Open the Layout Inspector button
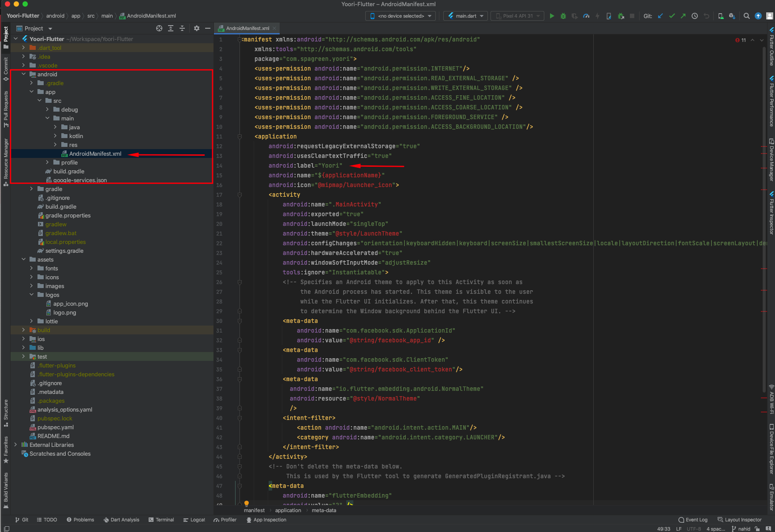This screenshot has height=532, width=775. pos(740,520)
